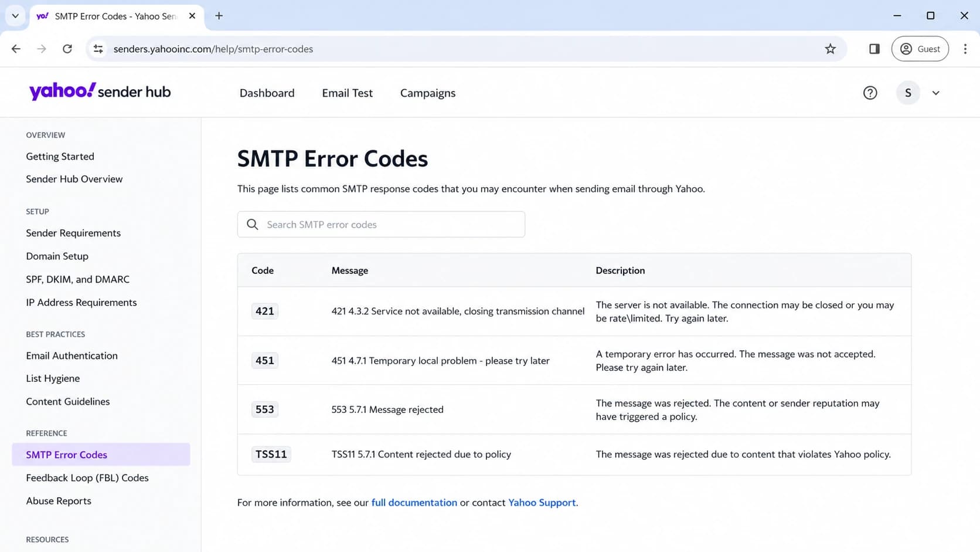Click the address bar URL
Screen dimensions: 980x552
tap(213, 49)
